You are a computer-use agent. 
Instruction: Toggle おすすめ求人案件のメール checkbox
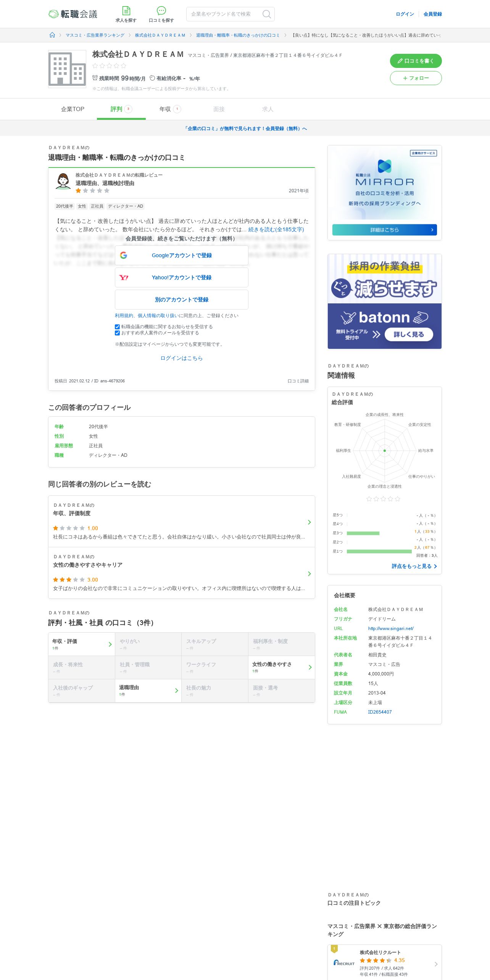(117, 333)
